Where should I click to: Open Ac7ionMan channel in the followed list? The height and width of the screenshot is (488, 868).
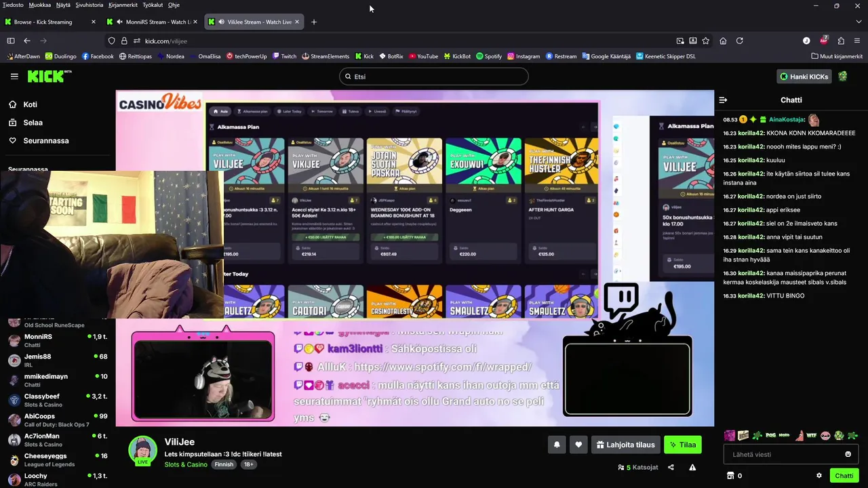pos(58,440)
